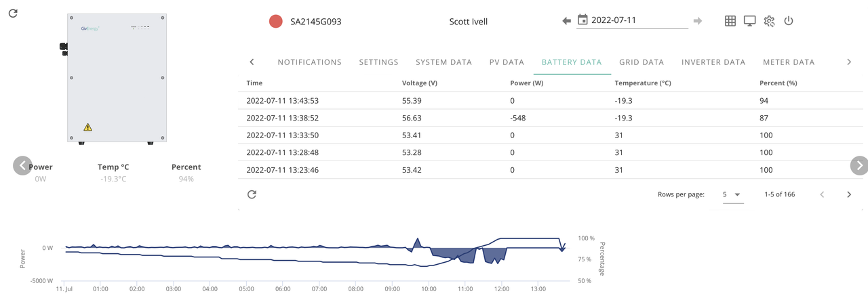Open the Meter Data tab

click(789, 62)
